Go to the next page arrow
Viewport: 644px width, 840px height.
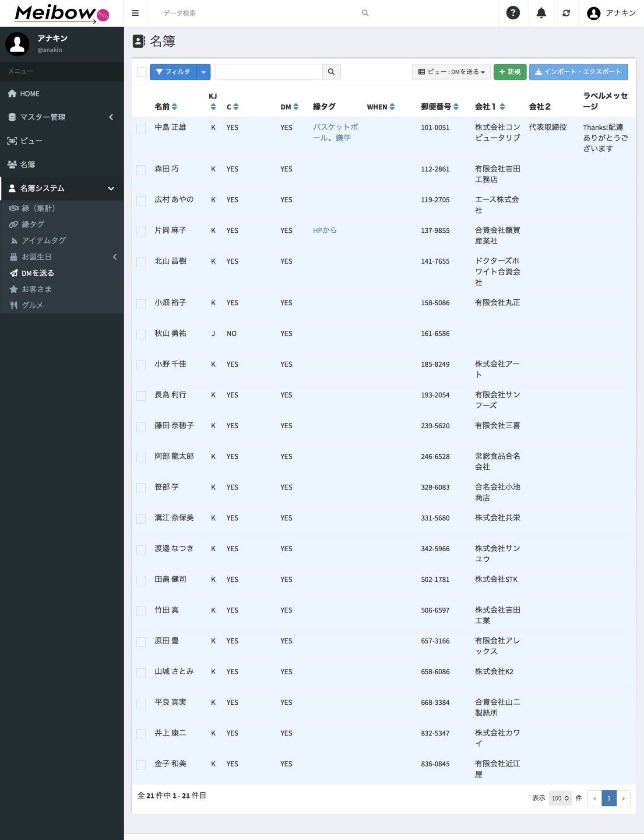(623, 798)
